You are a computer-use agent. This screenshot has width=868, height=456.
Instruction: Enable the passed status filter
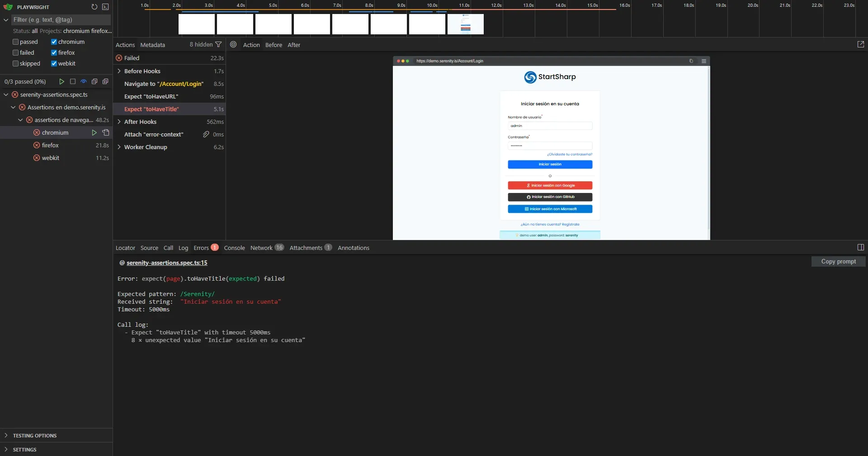(x=15, y=42)
